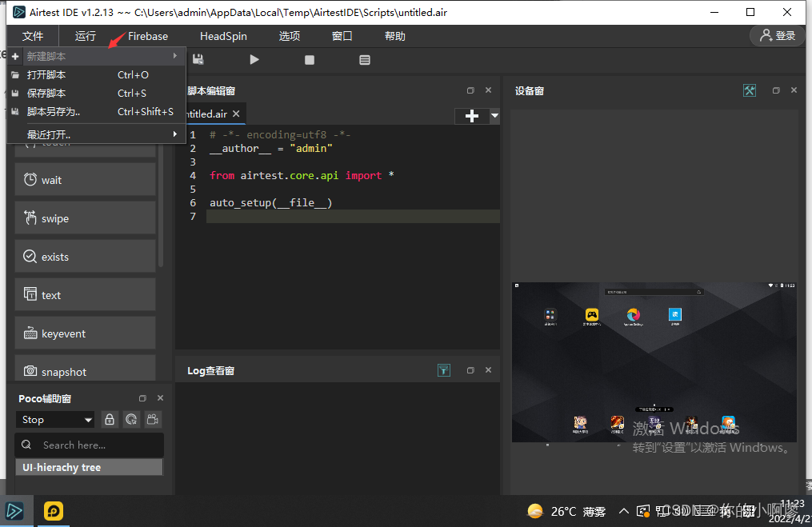
Task: Focus the Poco Search here field
Action: point(89,445)
